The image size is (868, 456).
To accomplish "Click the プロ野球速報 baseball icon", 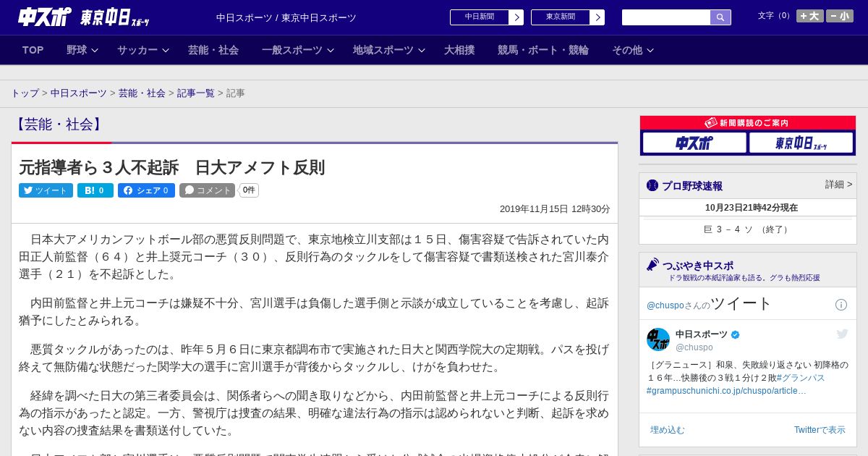I will click(x=652, y=186).
